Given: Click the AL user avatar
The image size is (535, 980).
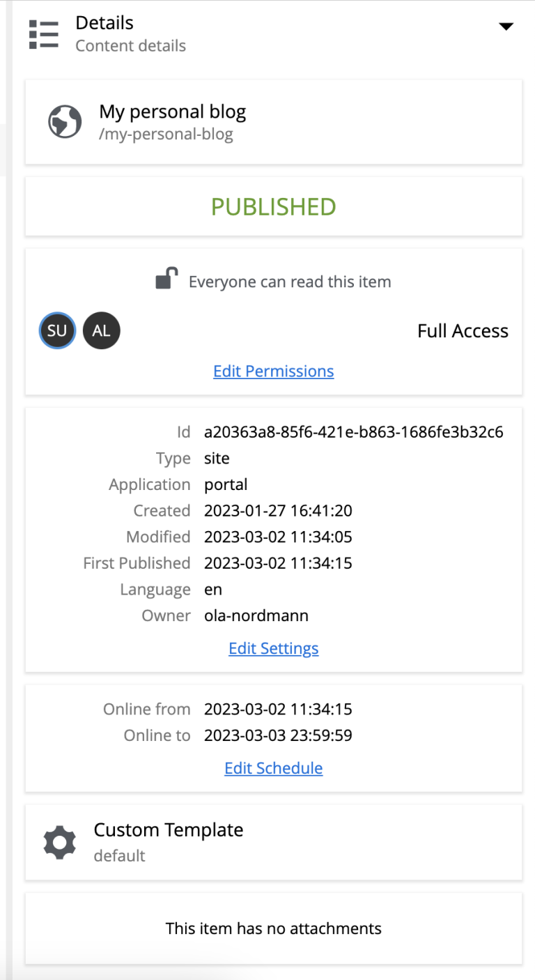Looking at the screenshot, I should tap(102, 330).
